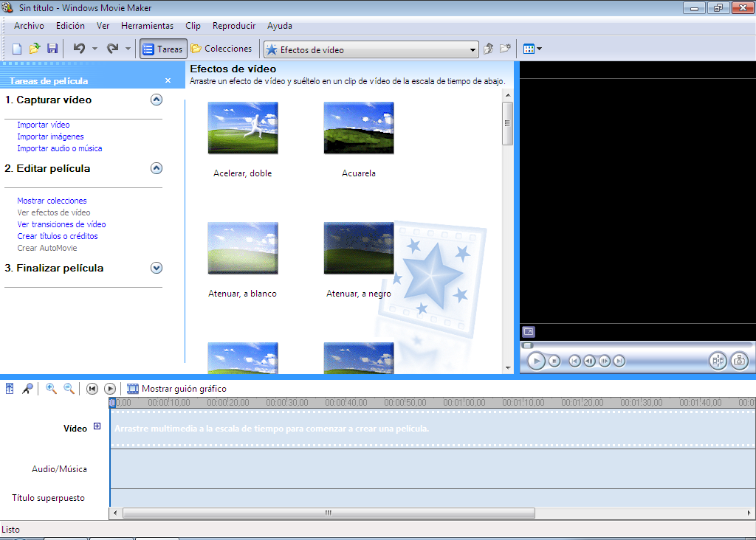Viewport: 756px width, 540px height.
Task: Click Mostrar colecciones link
Action: coord(52,201)
